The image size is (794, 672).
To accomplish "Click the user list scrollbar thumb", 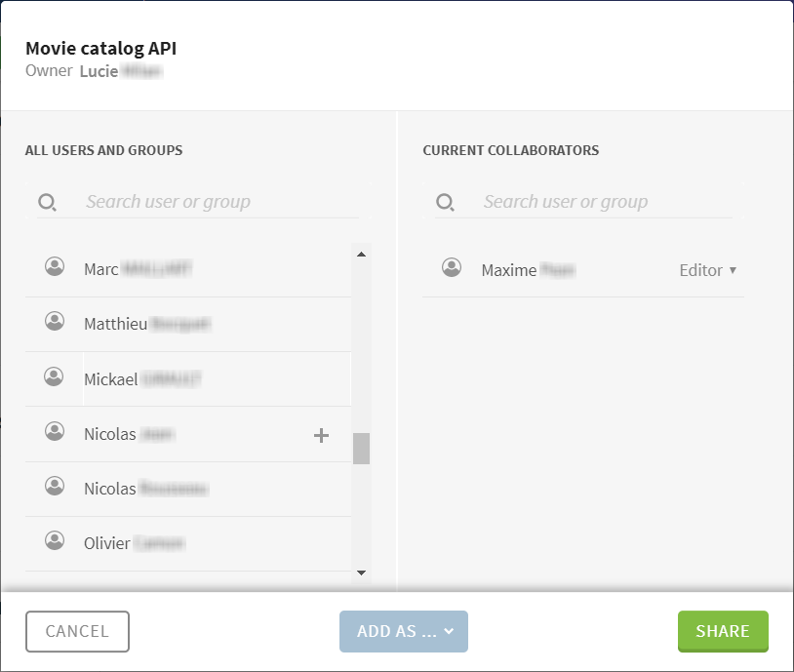I will click(362, 449).
